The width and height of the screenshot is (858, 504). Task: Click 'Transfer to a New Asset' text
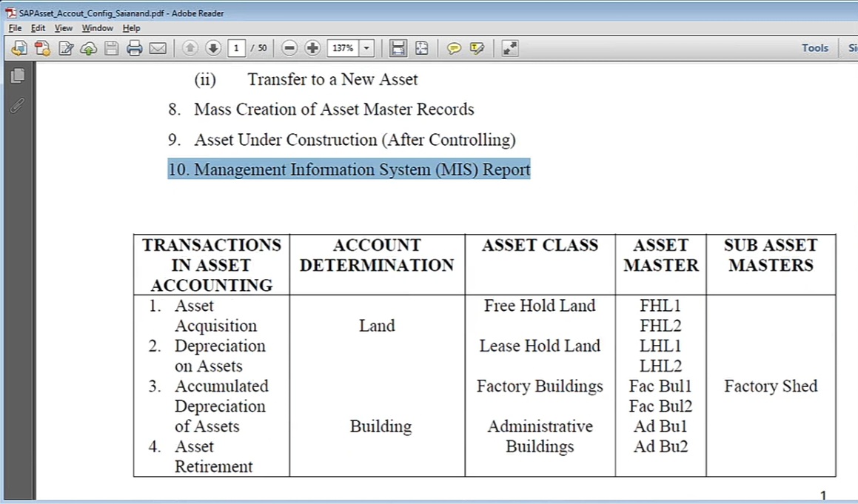click(332, 79)
